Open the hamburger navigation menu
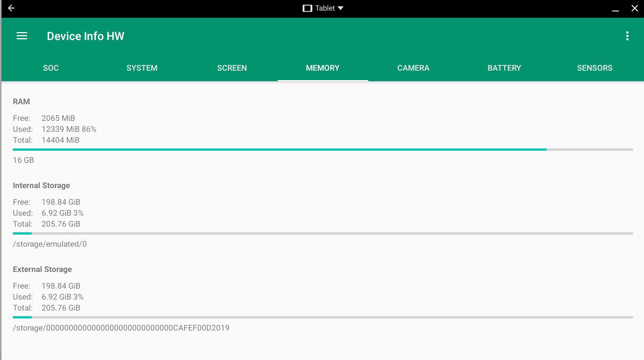This screenshot has height=360, width=644. click(22, 36)
